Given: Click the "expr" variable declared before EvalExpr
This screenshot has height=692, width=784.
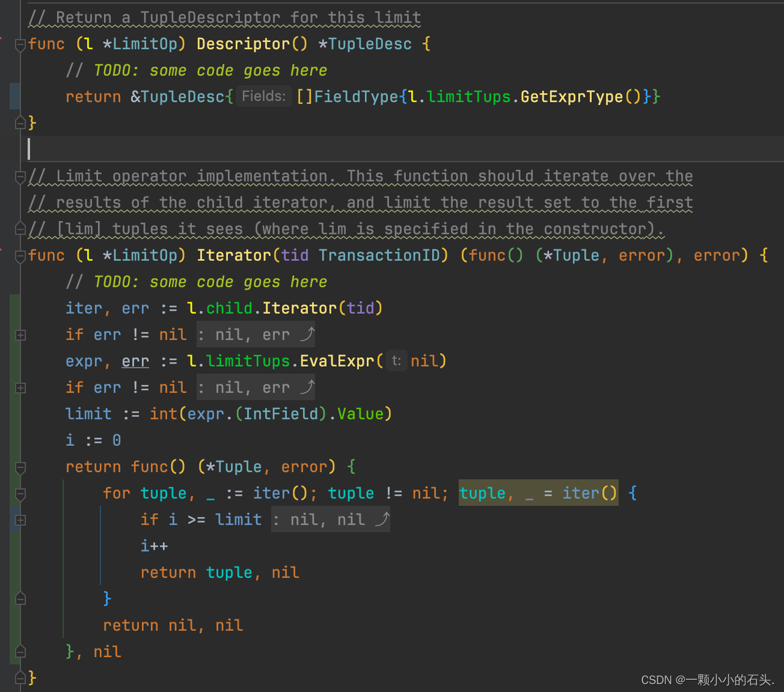Looking at the screenshot, I should [84, 361].
